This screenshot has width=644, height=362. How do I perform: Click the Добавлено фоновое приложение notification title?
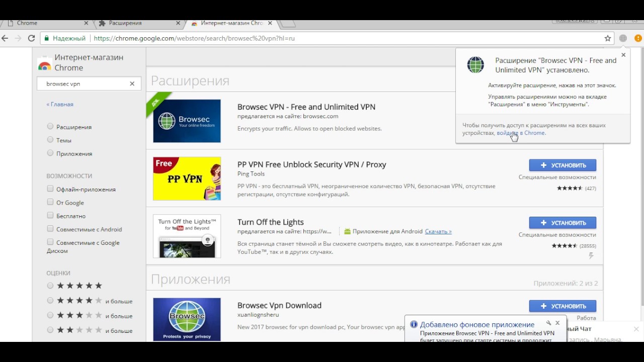click(477, 325)
